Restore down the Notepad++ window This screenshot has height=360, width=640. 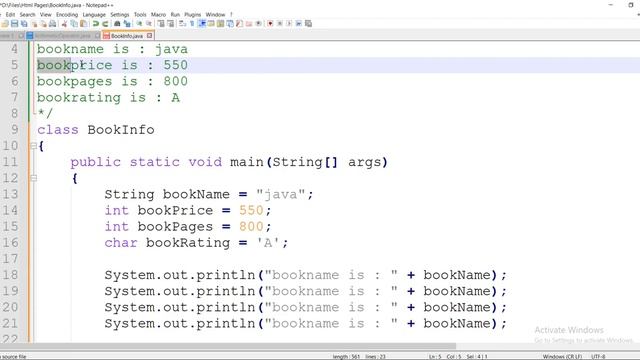coord(630,5)
